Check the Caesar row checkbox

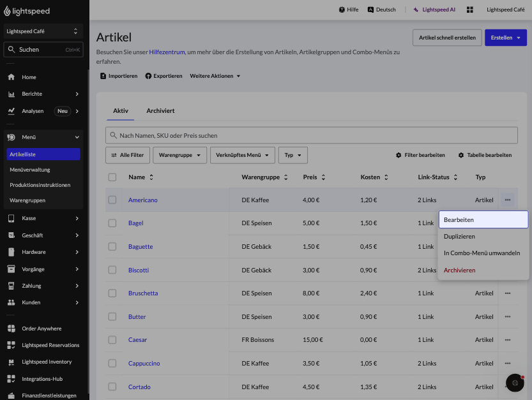click(x=112, y=339)
